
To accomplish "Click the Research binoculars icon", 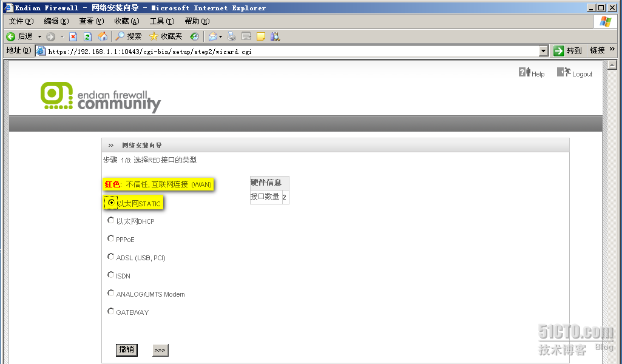I will (275, 36).
